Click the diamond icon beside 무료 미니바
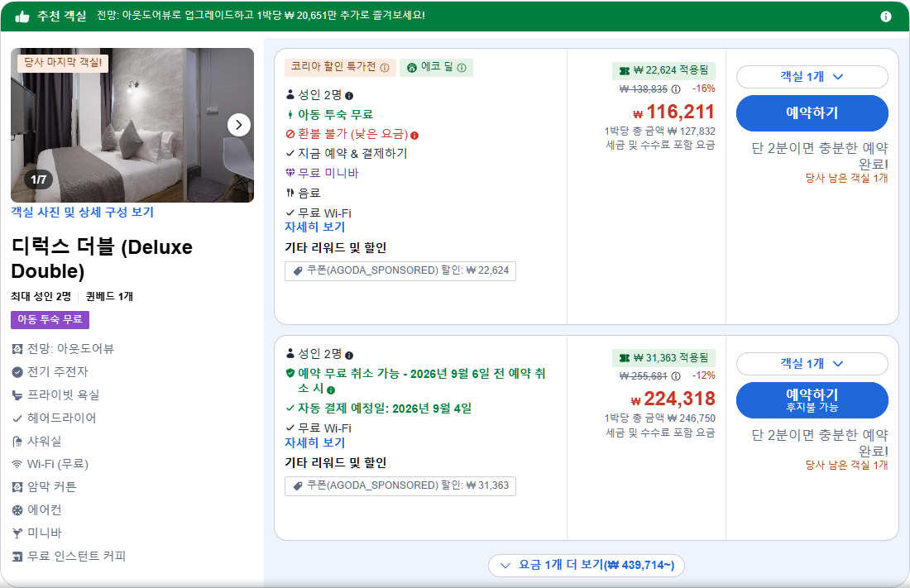910x588 pixels. [290, 172]
